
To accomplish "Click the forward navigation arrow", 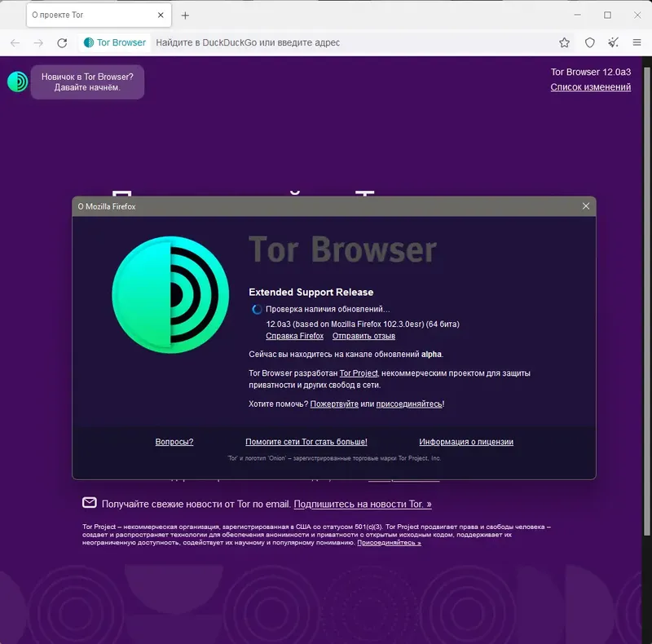I will tap(38, 43).
